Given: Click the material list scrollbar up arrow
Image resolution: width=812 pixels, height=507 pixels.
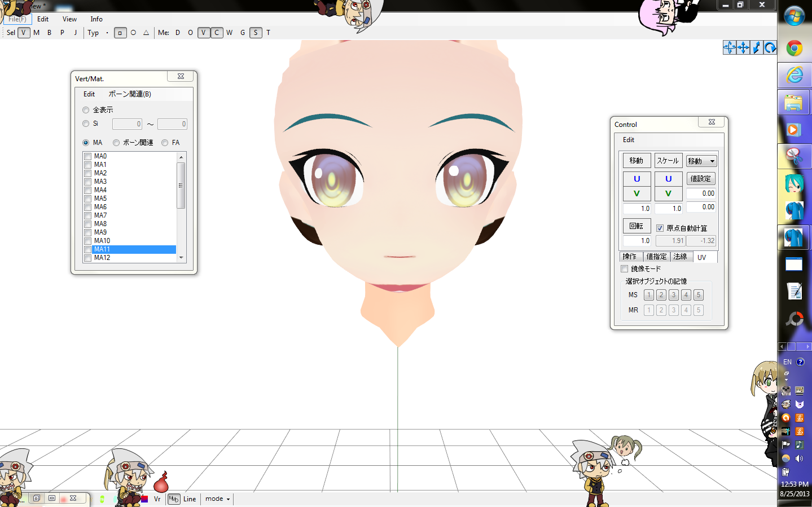Looking at the screenshot, I should coord(181,157).
